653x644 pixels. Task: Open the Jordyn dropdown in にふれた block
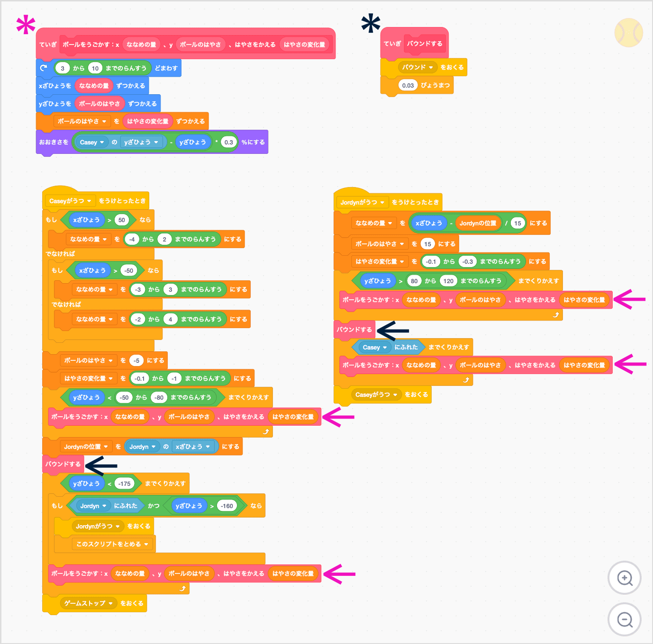coord(105,505)
